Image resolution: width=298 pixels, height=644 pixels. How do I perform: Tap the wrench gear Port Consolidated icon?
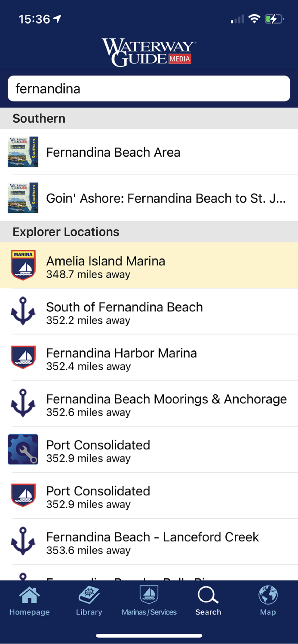(x=23, y=449)
